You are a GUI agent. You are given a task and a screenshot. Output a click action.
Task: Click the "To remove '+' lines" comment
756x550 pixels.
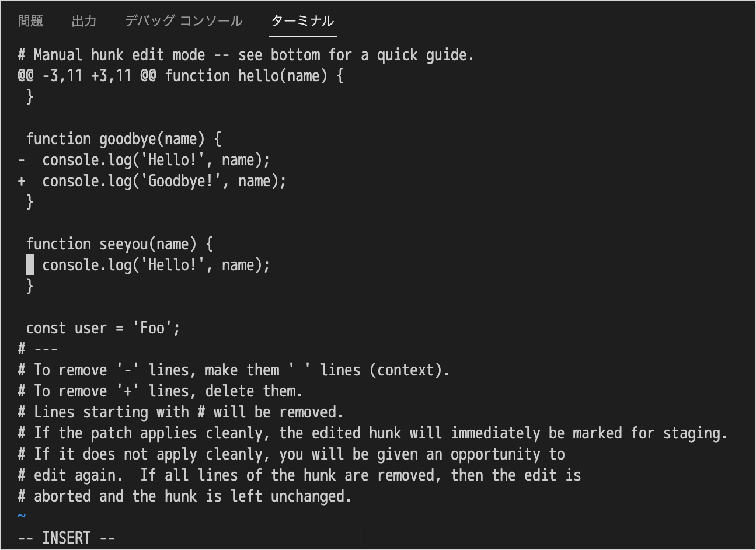point(160,391)
